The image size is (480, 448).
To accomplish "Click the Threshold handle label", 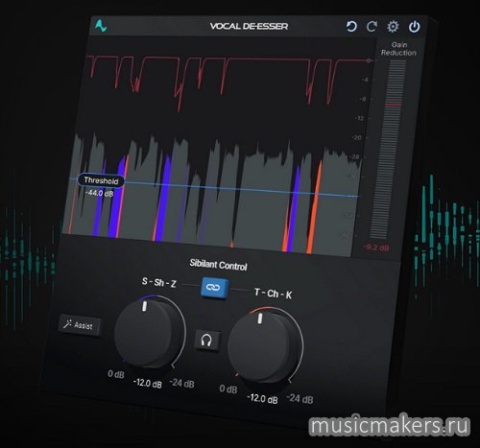I will pyautogui.click(x=101, y=180).
